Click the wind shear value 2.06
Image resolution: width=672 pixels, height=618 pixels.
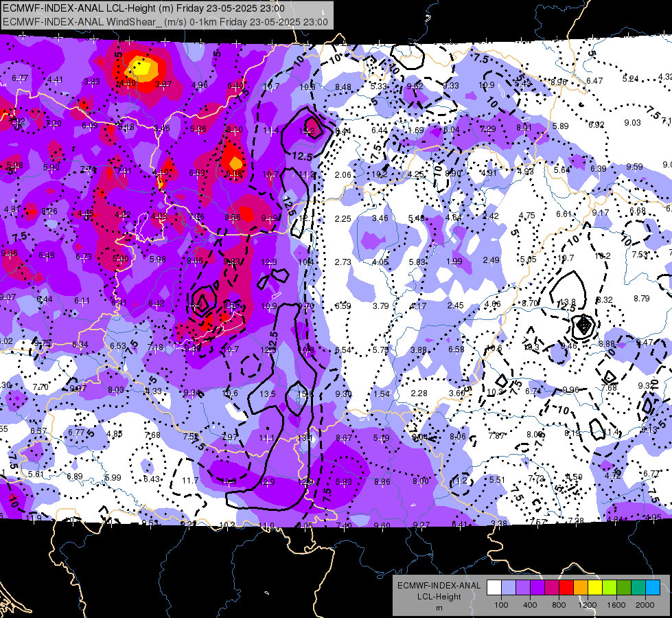pyautogui.click(x=343, y=174)
